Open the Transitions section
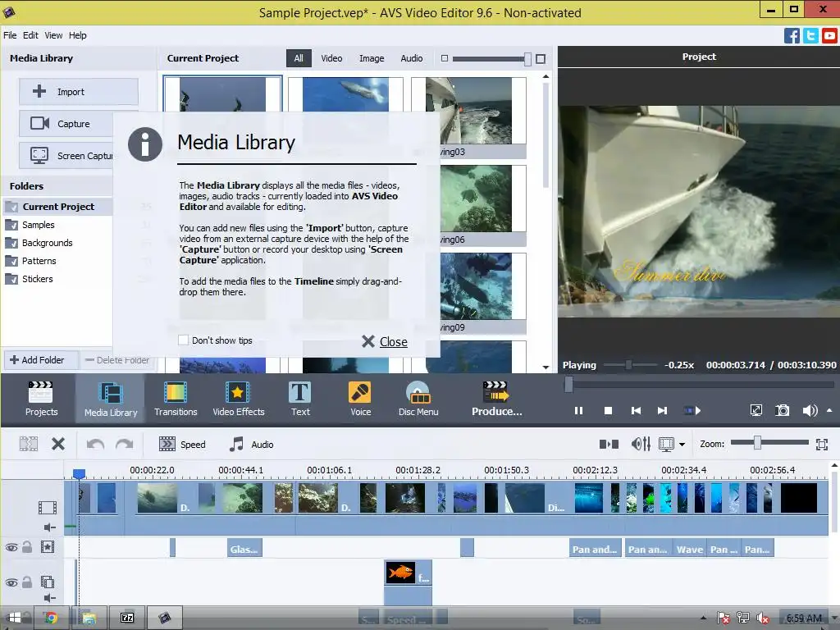The image size is (840, 630). coord(176,399)
